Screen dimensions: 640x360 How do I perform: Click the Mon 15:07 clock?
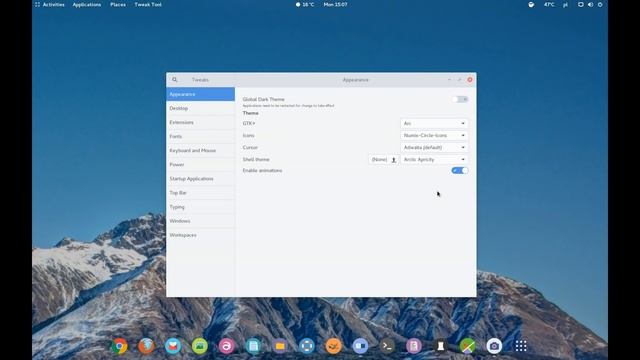click(336, 4)
